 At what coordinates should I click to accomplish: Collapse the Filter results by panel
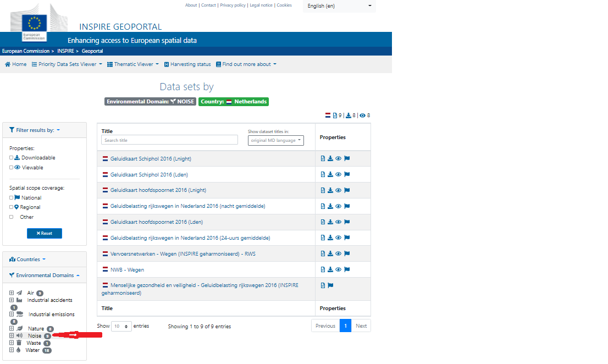click(x=35, y=130)
